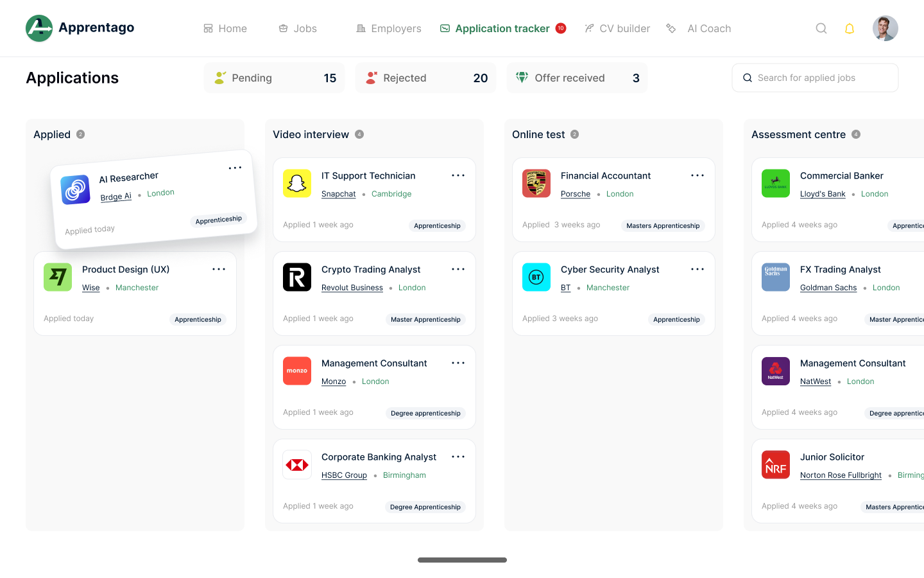924x578 pixels.
Task: Open the user profile avatar
Action: (885, 28)
